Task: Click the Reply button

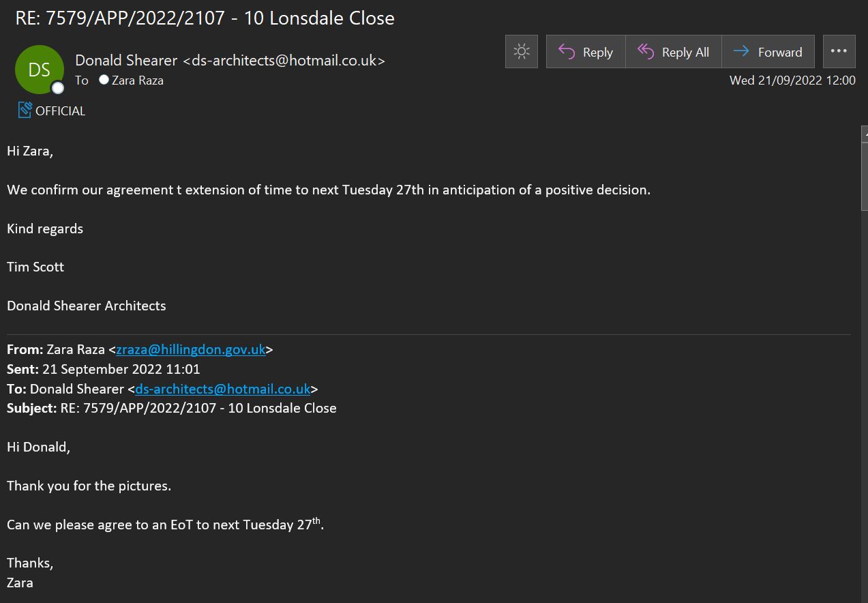Action: pyautogui.click(x=585, y=52)
